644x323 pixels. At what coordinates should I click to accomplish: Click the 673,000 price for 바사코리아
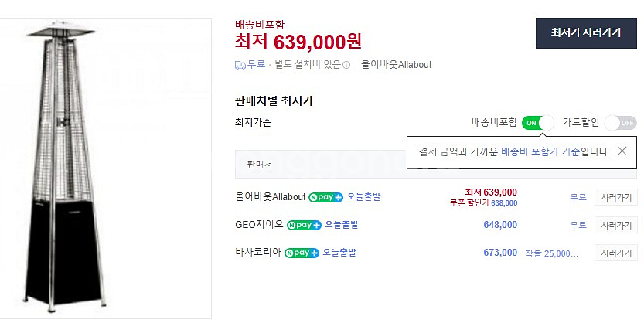500,253
